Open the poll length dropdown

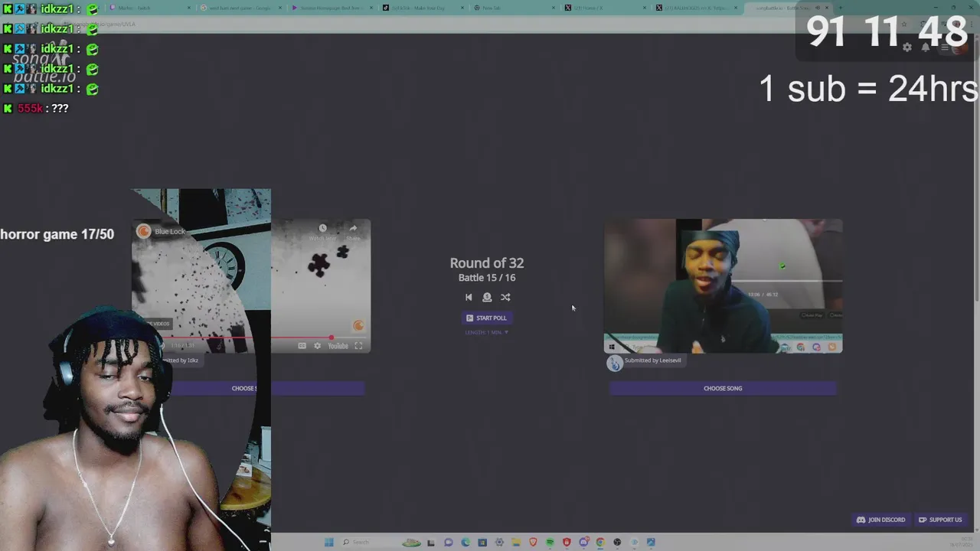point(487,332)
